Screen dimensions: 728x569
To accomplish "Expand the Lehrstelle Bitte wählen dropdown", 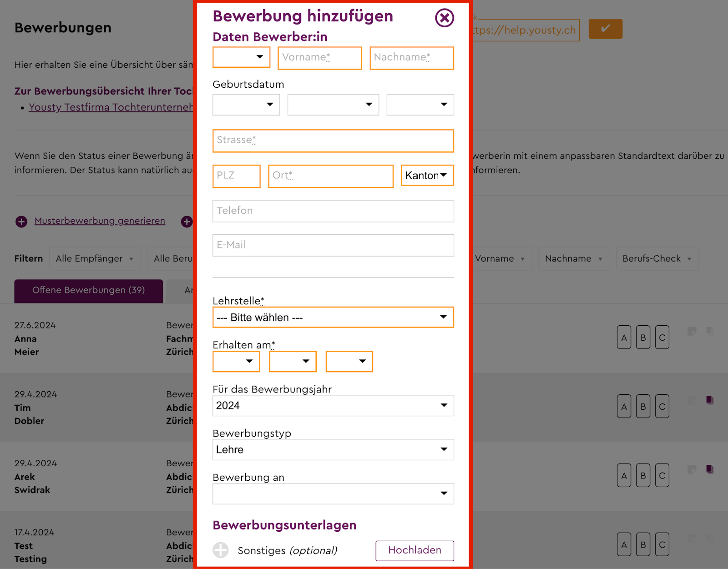I will [333, 317].
